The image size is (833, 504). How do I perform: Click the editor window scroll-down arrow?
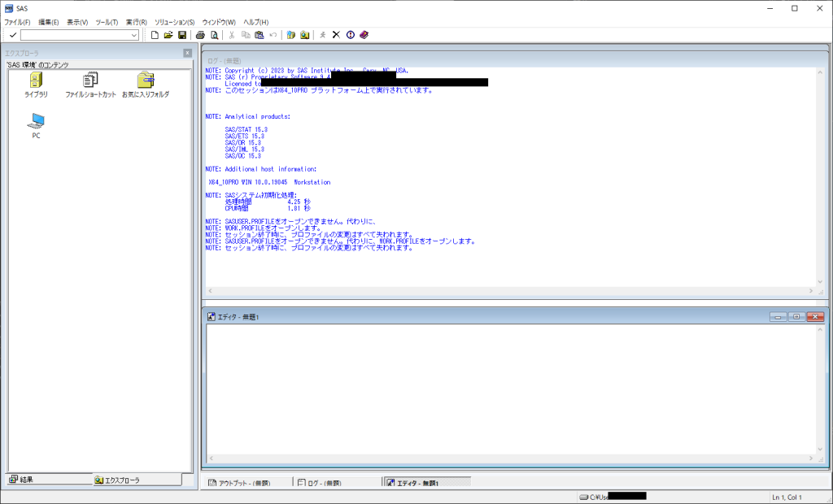click(x=820, y=450)
